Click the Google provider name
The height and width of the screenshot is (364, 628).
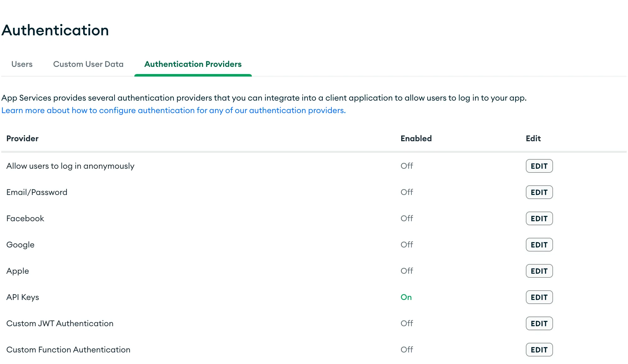20,245
